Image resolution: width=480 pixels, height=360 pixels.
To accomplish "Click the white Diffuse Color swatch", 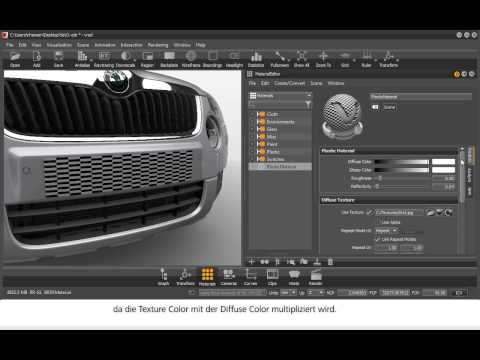I will (443, 162).
